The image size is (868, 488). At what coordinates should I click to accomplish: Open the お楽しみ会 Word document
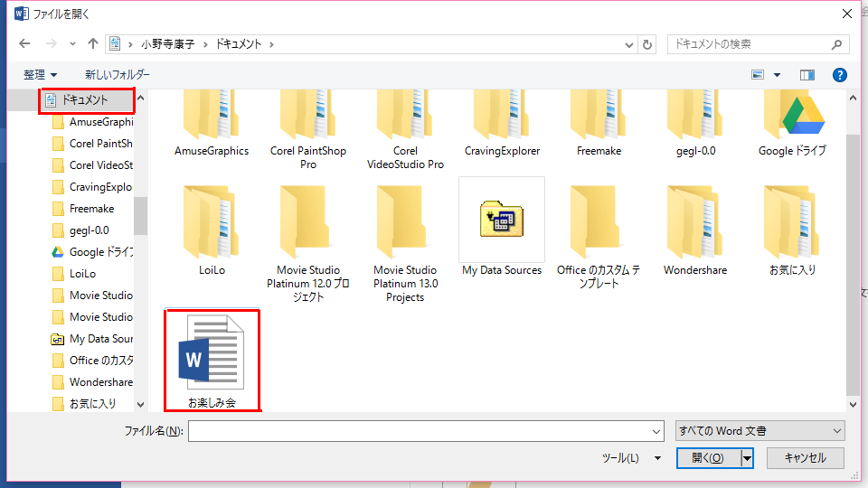tap(212, 361)
